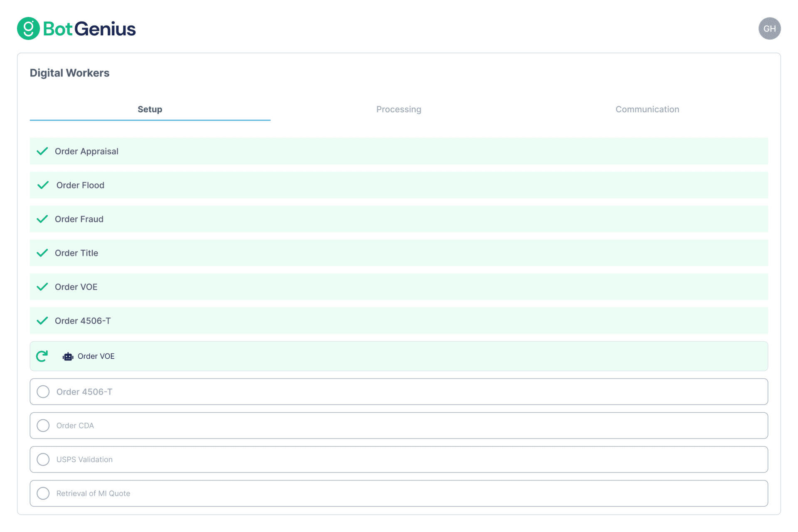Open the Setup tab
Image resolution: width=798 pixels, height=532 pixels.
point(150,109)
